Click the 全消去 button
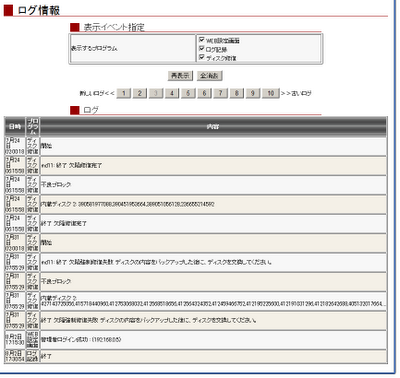 tap(209, 76)
